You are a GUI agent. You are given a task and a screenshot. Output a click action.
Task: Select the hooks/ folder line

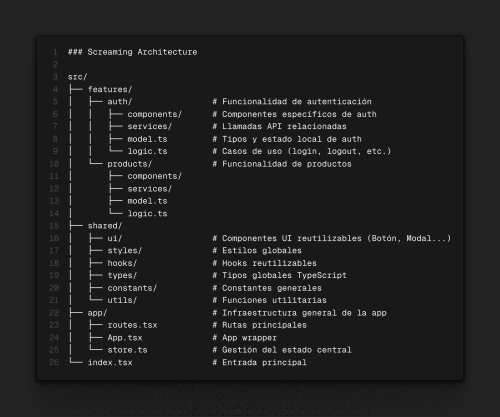[122, 263]
